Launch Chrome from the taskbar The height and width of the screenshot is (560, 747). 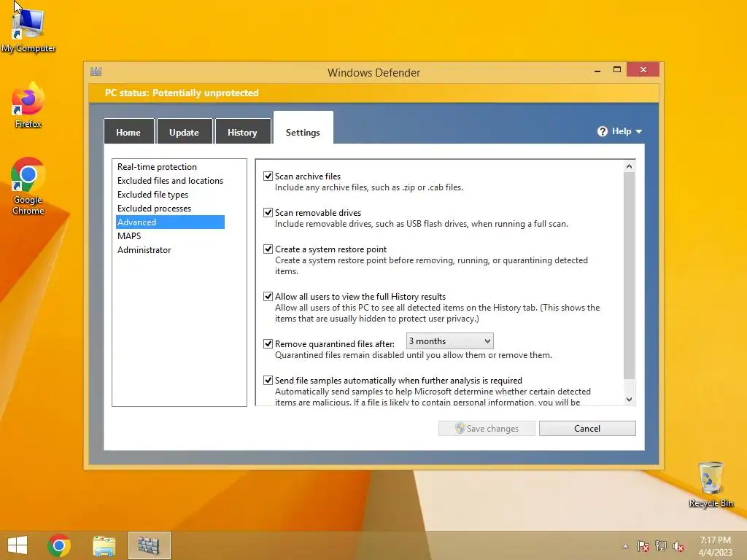[59, 545]
